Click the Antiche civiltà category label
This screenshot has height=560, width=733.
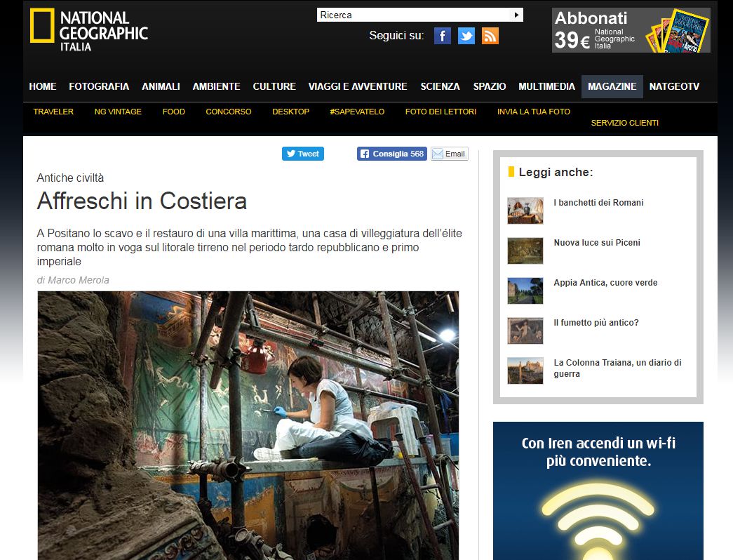point(70,178)
